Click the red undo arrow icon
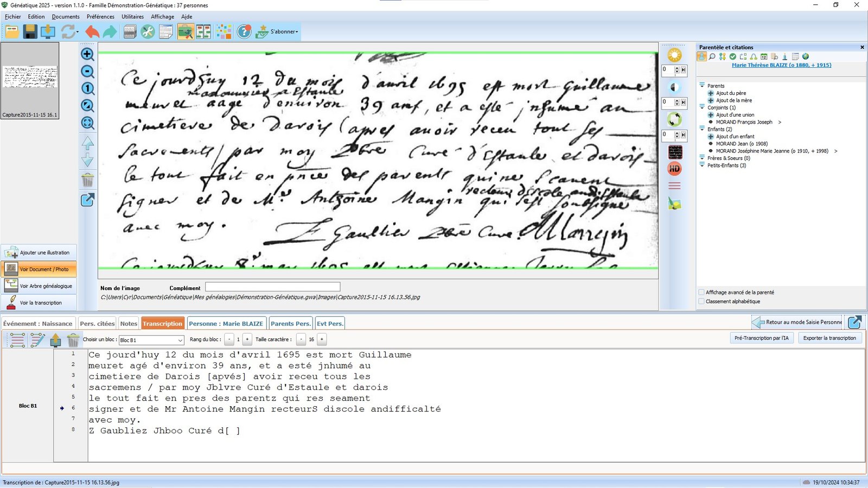Screen dimensions: 868x488 tap(92, 31)
